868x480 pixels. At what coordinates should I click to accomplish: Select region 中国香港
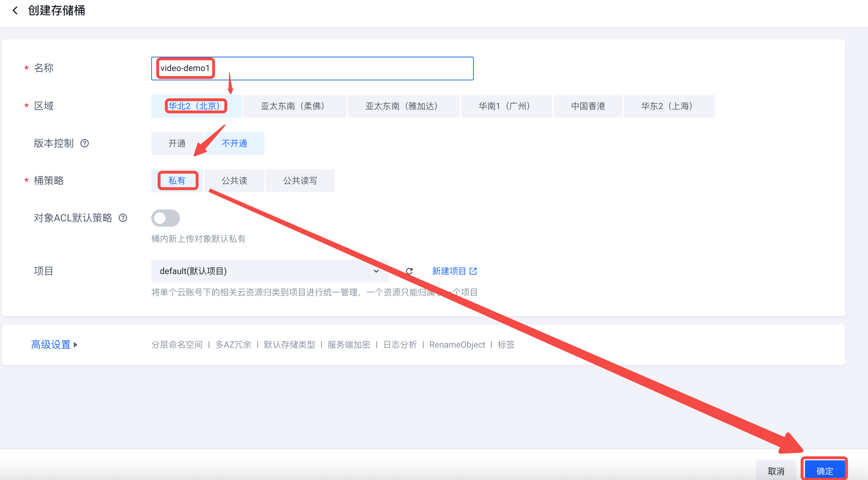click(x=588, y=106)
